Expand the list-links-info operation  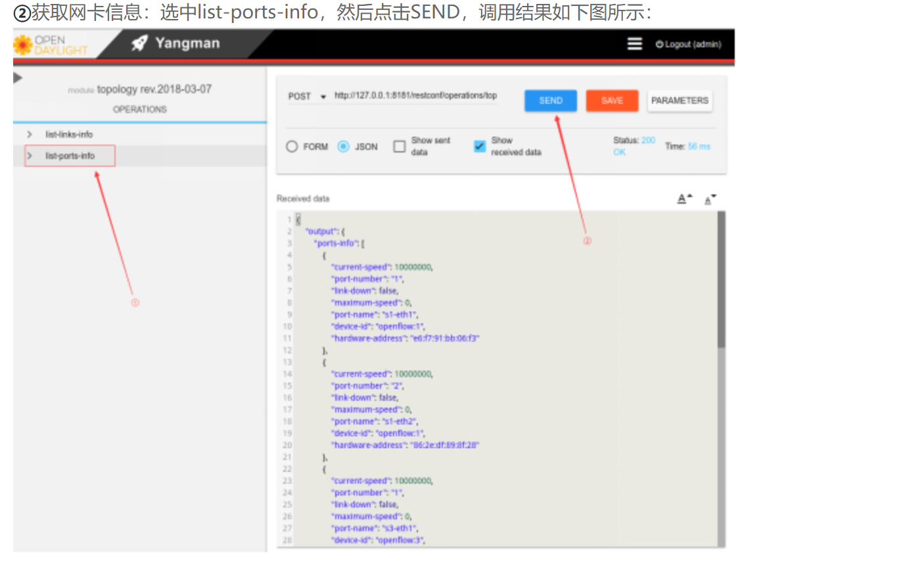[29, 133]
